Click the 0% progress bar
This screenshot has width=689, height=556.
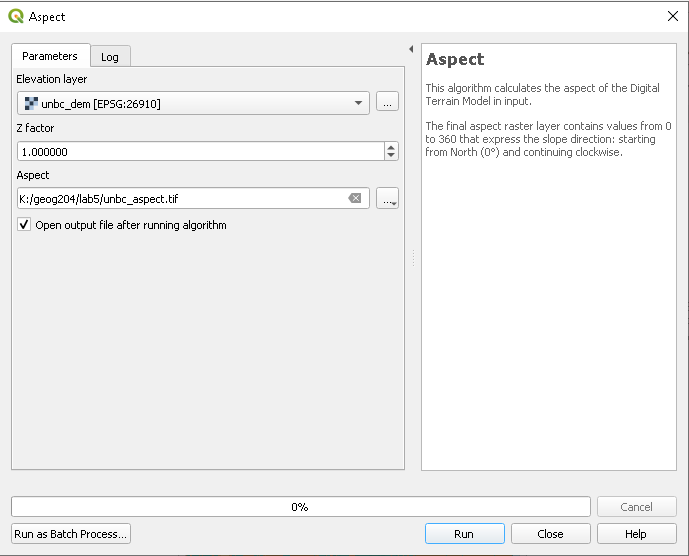[301, 507]
